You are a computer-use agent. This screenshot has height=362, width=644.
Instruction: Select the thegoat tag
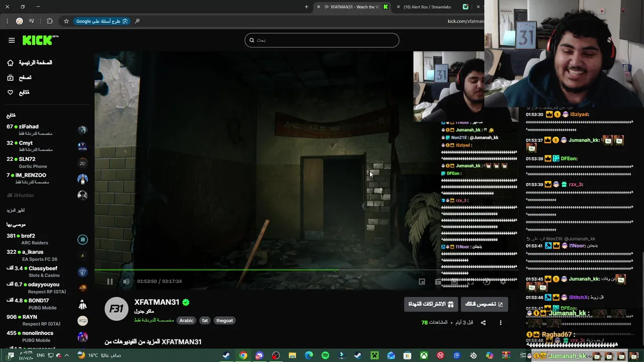[224, 320]
